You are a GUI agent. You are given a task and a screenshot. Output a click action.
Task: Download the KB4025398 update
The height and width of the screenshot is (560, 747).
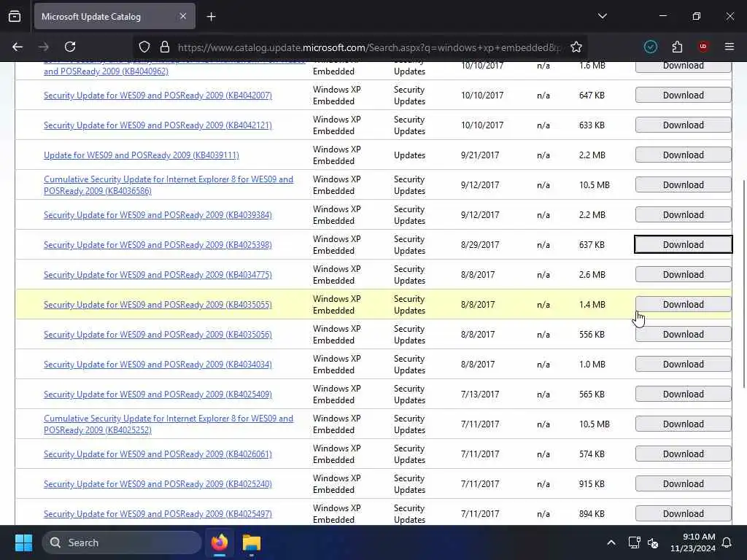click(x=683, y=245)
